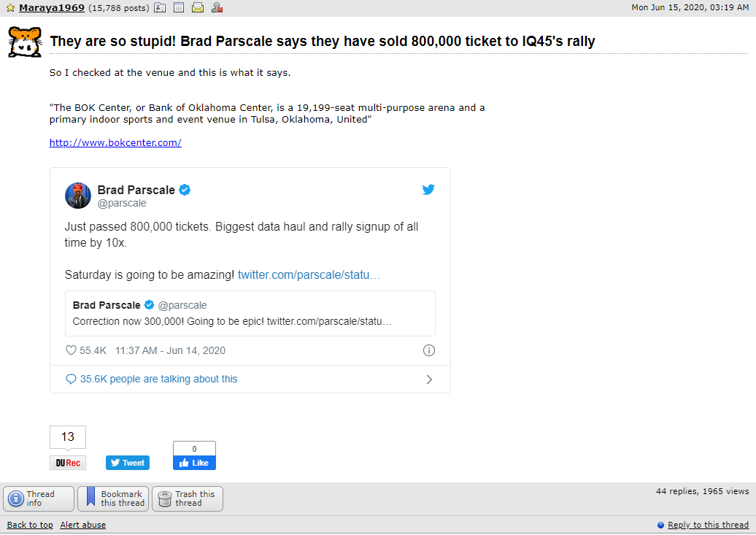Screen dimensions: 756x535
Task: Open Maraya1969's profile card icon
Action: 160,8
